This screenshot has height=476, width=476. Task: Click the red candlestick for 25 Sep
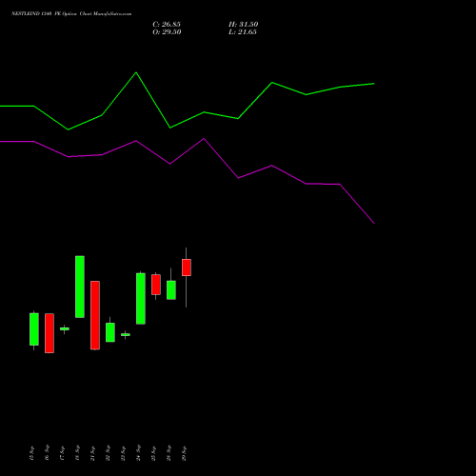point(156,285)
